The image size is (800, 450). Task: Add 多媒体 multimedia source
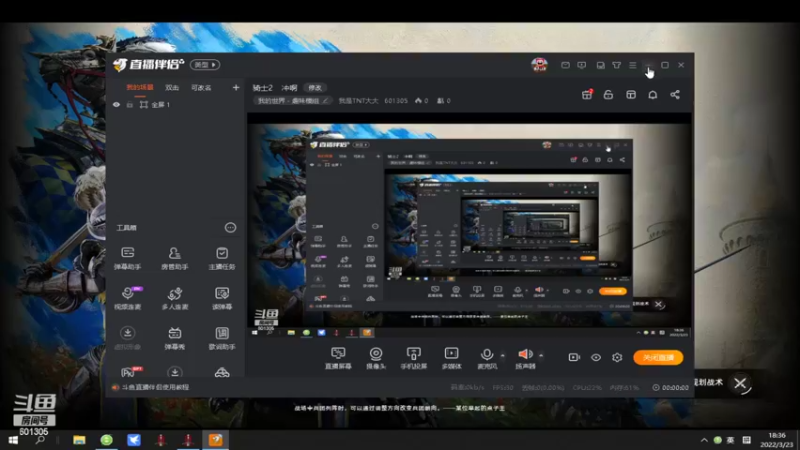pyautogui.click(x=452, y=358)
